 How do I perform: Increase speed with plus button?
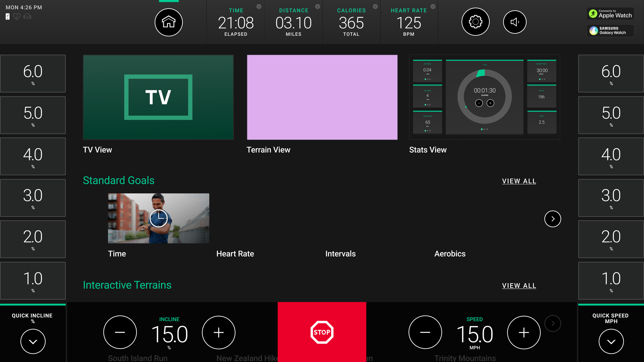tap(524, 332)
